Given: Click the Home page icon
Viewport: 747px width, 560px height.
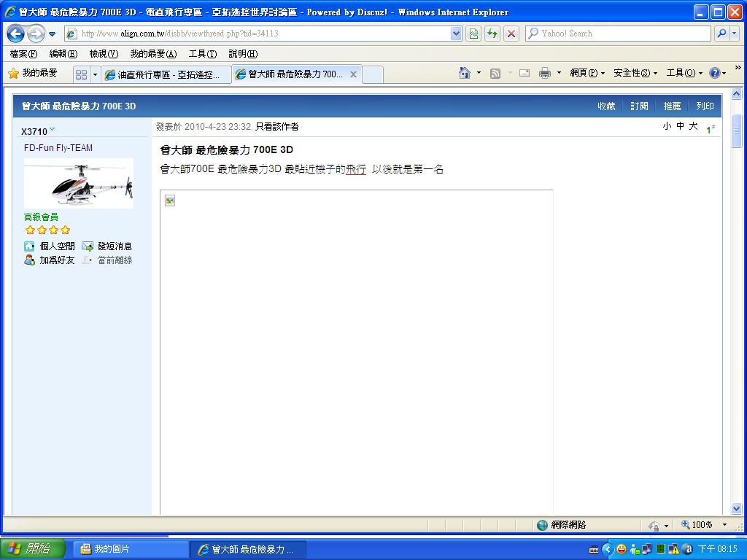Looking at the screenshot, I should click(x=465, y=73).
